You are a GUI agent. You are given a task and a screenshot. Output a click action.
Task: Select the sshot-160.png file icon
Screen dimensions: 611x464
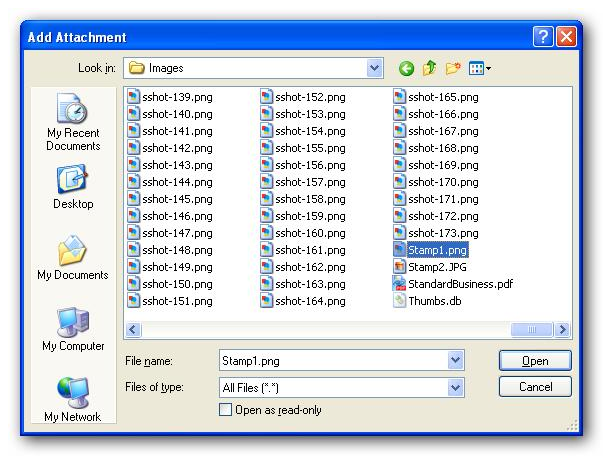coord(267,233)
